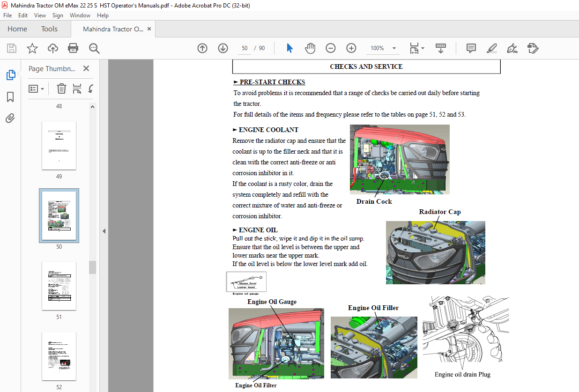Select page 51 thumbnail
Screen dimensions: 579x392
pos(59,286)
